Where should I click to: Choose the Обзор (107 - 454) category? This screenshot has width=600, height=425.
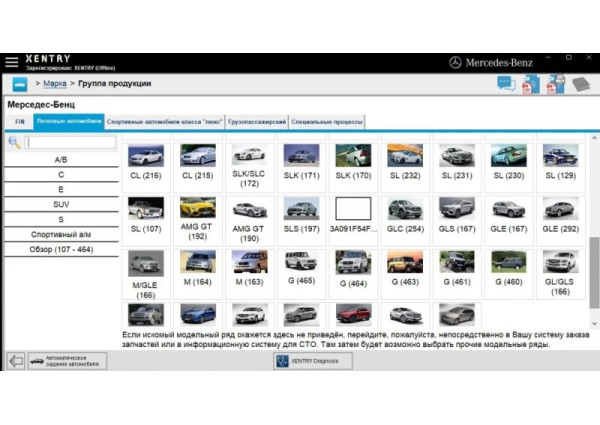point(61,248)
